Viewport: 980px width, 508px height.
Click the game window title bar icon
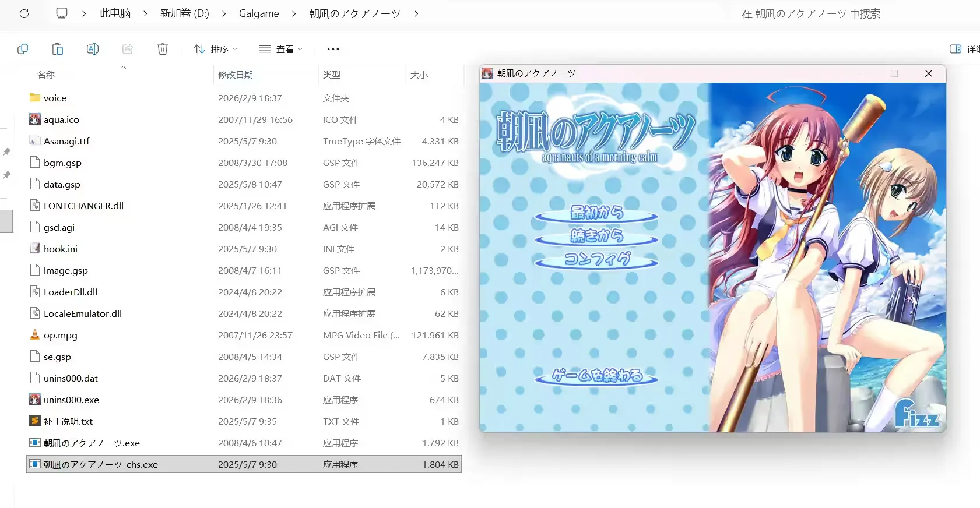487,73
